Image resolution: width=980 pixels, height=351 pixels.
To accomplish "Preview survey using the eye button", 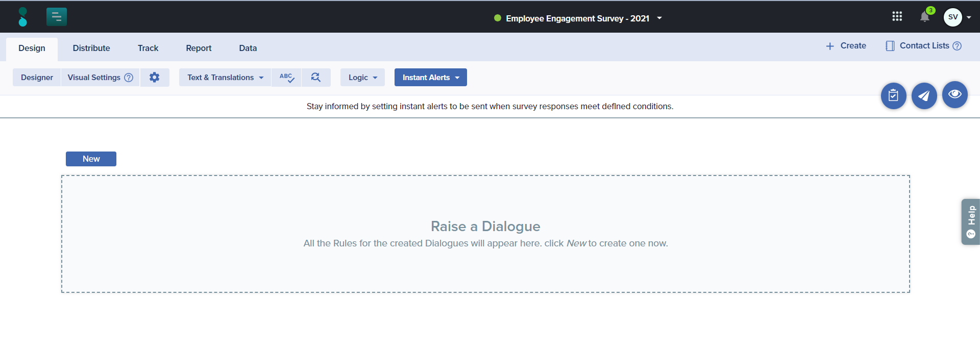I will point(954,94).
